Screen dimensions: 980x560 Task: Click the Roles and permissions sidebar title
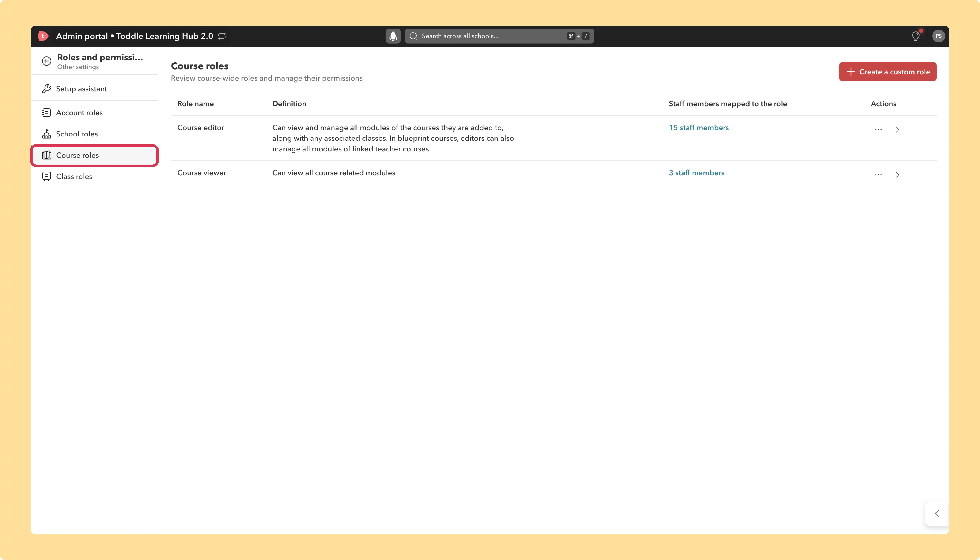100,57
